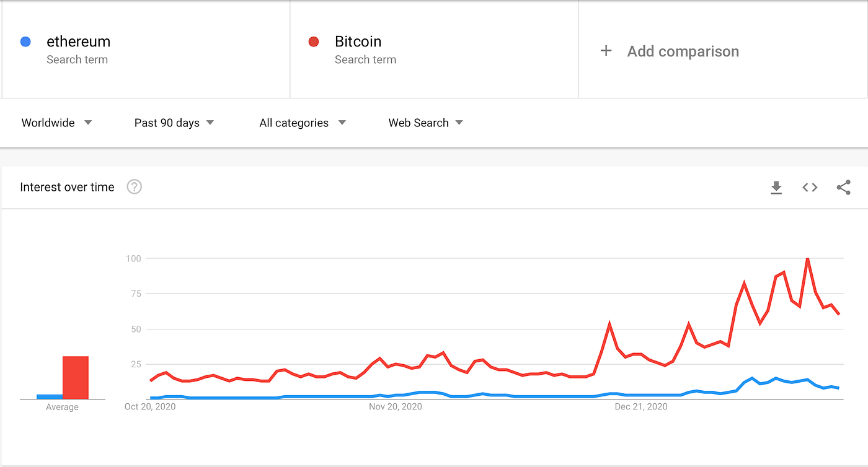Open the Web Search type selector
This screenshot has width=868, height=467.
tap(425, 123)
